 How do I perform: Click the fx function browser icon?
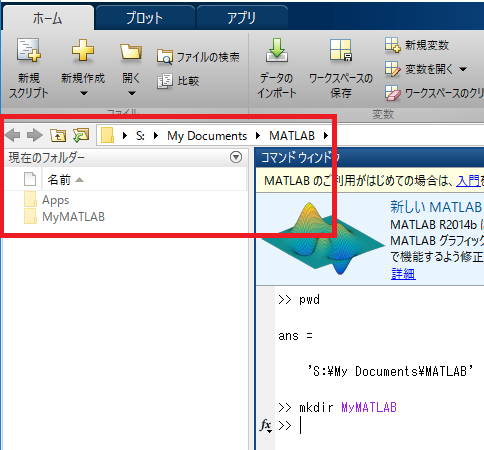pos(266,426)
